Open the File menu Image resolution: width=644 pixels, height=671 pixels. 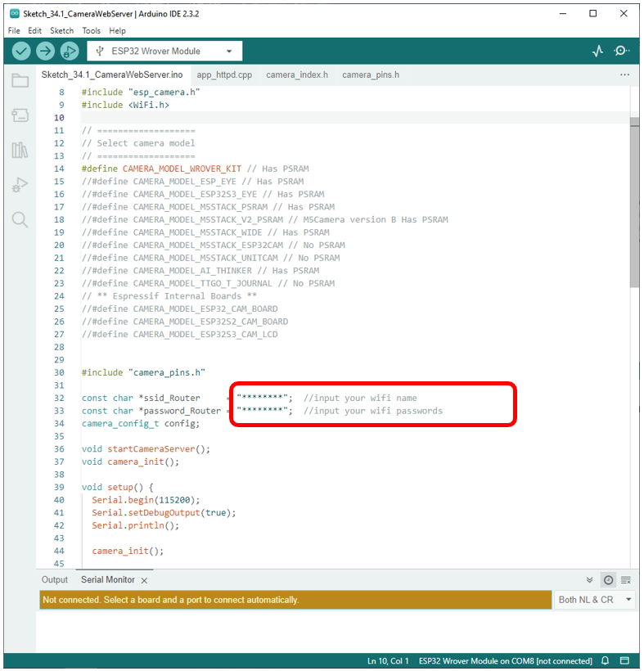pos(14,31)
